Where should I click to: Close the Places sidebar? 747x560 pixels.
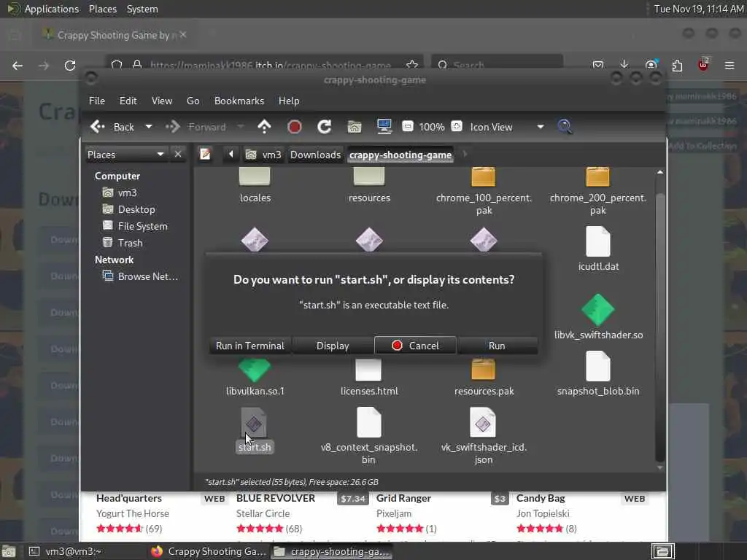click(178, 155)
